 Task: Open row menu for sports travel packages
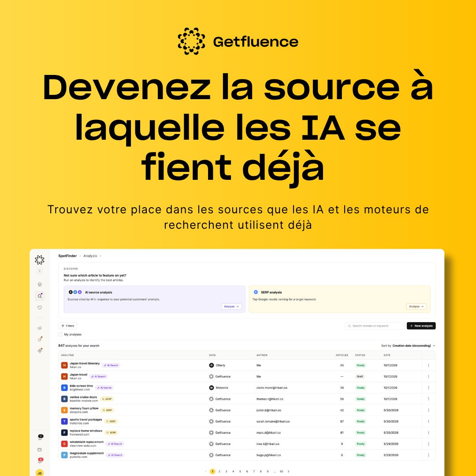(x=429, y=421)
